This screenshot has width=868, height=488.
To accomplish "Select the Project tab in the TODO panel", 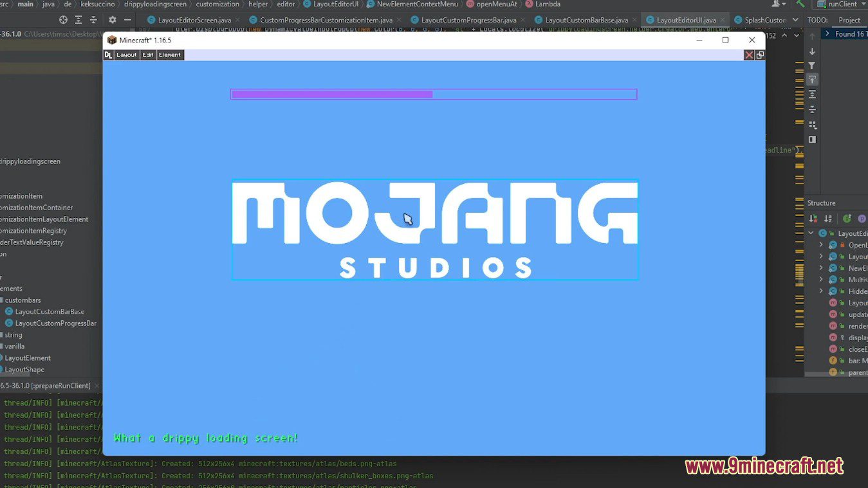I will click(x=849, y=20).
